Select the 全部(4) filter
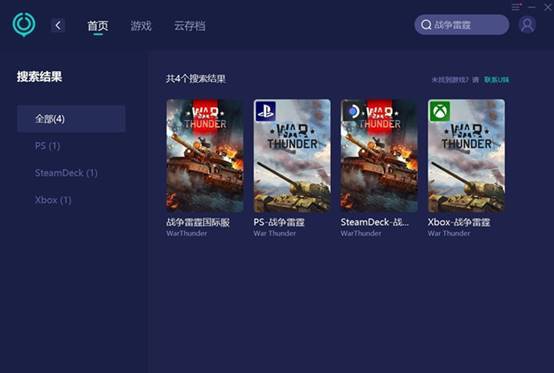 71,119
